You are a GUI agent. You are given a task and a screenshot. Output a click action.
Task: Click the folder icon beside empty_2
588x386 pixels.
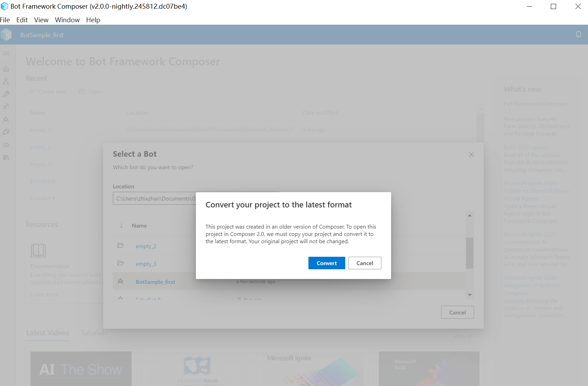(x=121, y=245)
